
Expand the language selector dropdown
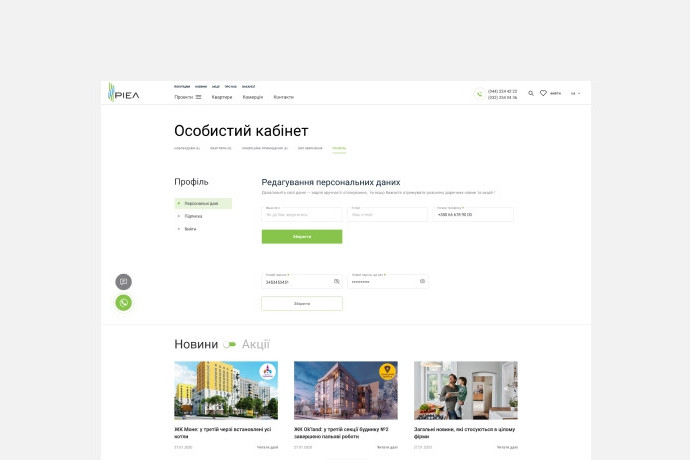click(576, 93)
